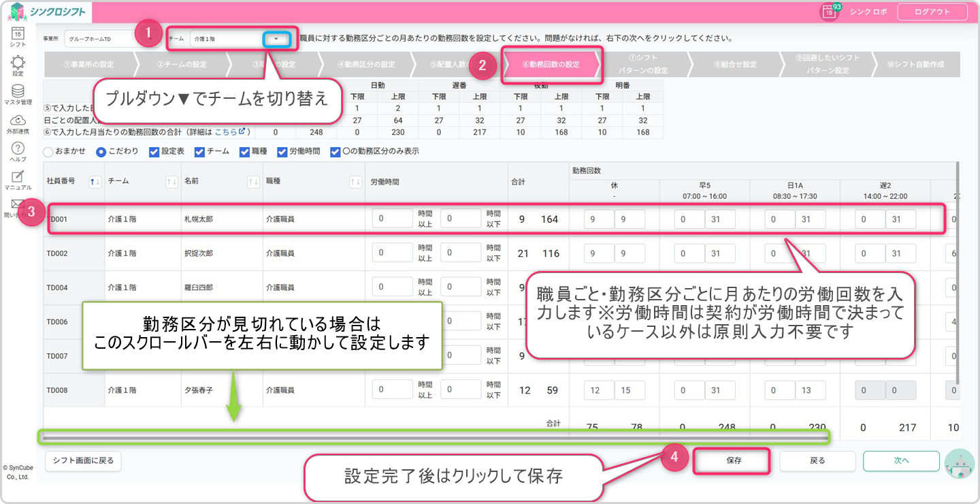980x504 pixels.
Task: Open the マニュアル edit icon
Action: click(x=18, y=178)
